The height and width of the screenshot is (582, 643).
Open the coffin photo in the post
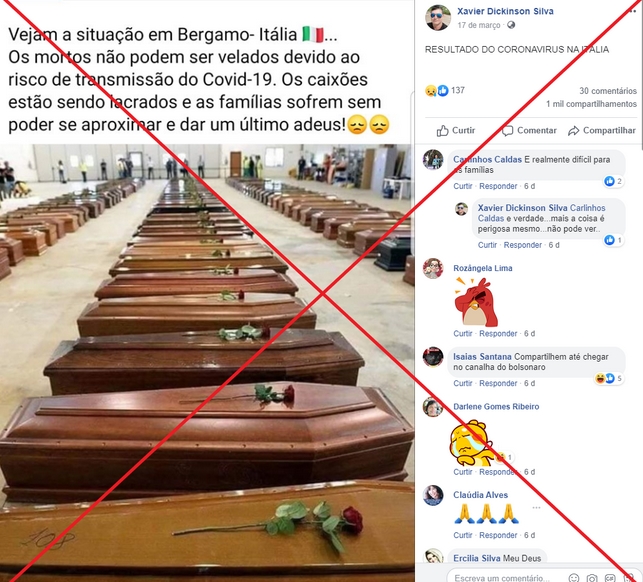pyautogui.click(x=207, y=363)
